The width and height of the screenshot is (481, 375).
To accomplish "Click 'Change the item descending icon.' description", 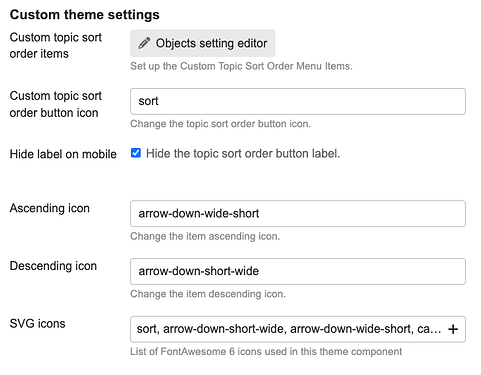I will pos(208,294).
